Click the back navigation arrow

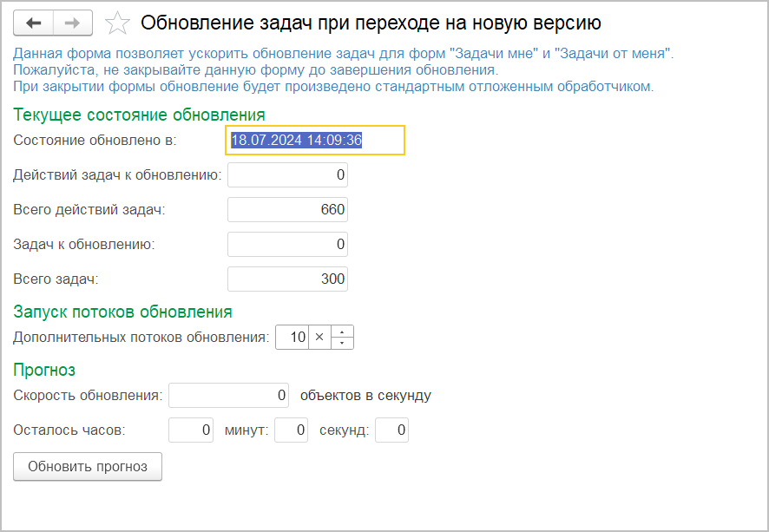(x=34, y=23)
